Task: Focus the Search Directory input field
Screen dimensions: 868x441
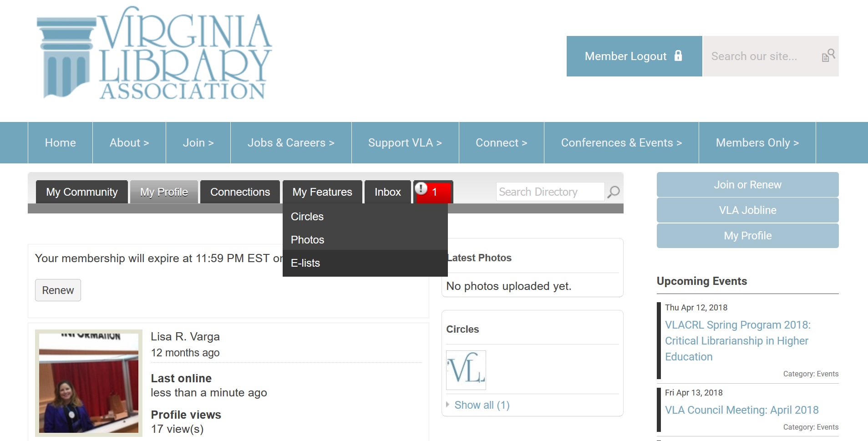Action: pos(550,192)
